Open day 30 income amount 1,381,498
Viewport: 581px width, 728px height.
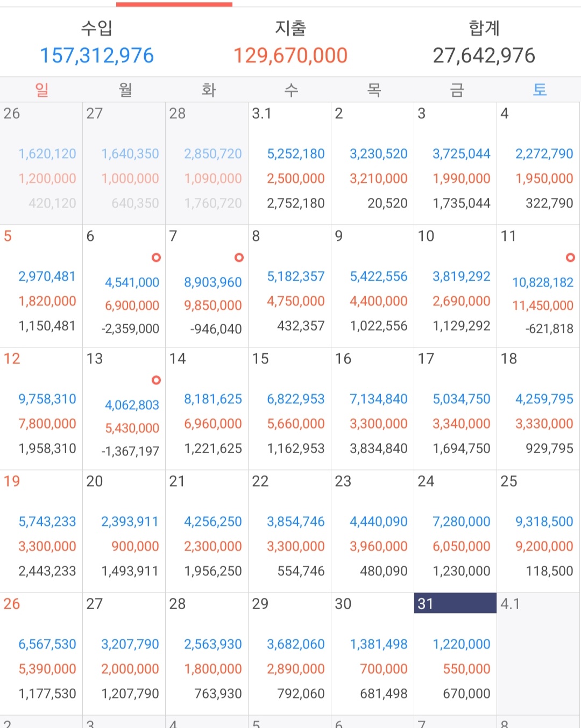[379, 644]
